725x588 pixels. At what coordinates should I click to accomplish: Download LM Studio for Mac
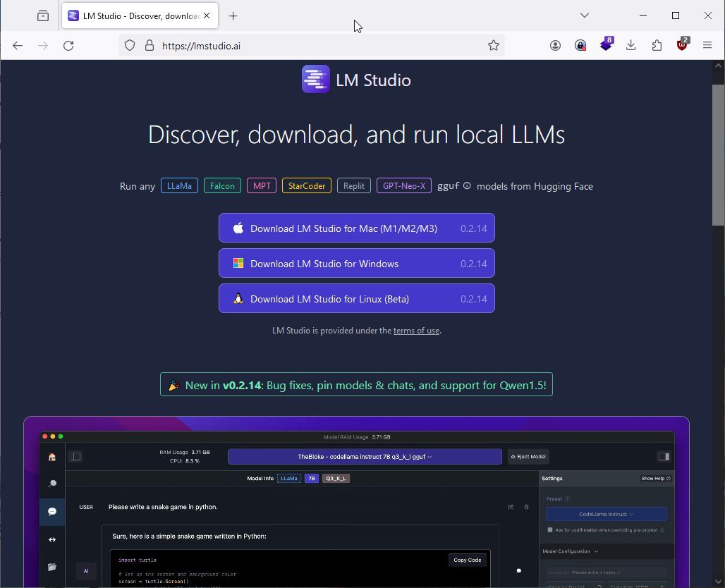coord(356,228)
